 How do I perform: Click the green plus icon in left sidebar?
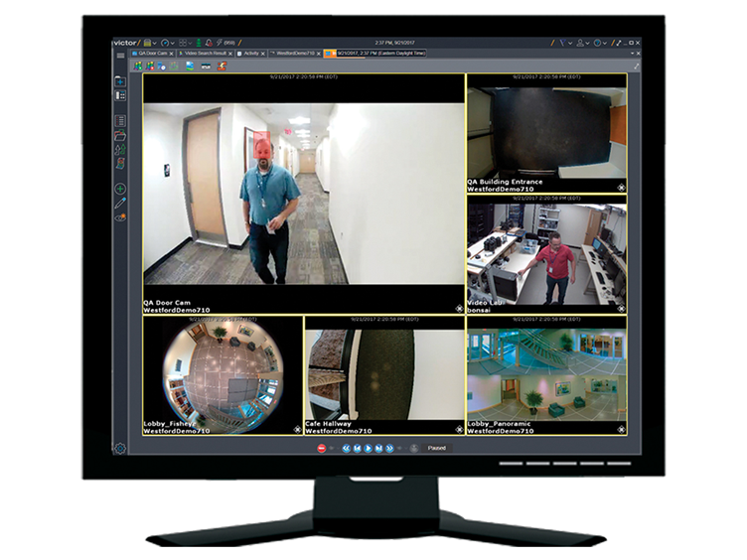tap(121, 189)
